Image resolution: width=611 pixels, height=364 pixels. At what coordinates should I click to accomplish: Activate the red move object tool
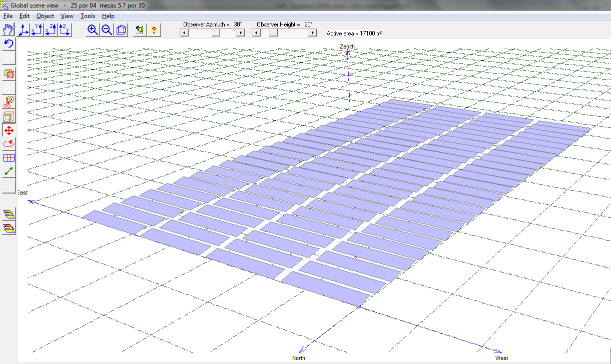9,130
